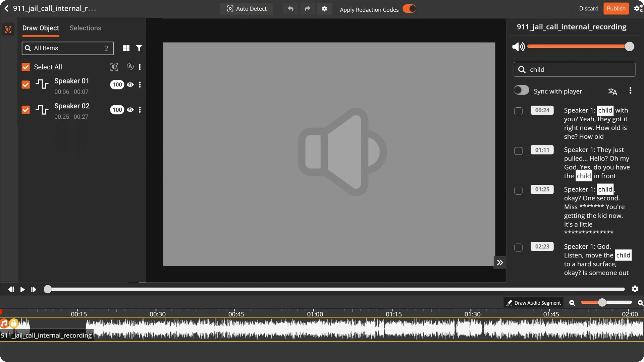Screen dimensions: 644x362
Task: Click the music note icon on the audio track
Action: click(4, 323)
